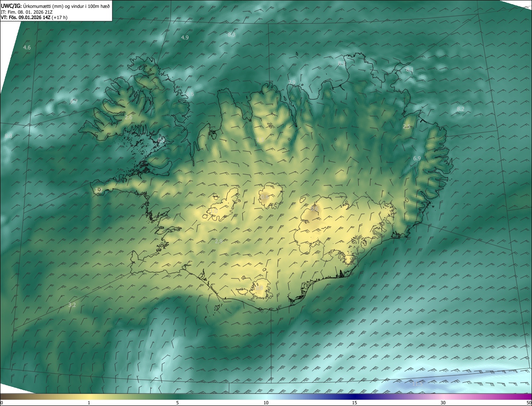Click the color scale tick label 15
Image resolution: width=532 pixels, height=406 pixels.
tap(355, 403)
